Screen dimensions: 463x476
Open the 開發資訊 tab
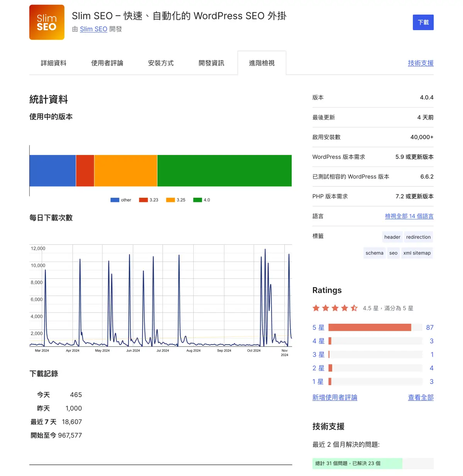[211, 63]
